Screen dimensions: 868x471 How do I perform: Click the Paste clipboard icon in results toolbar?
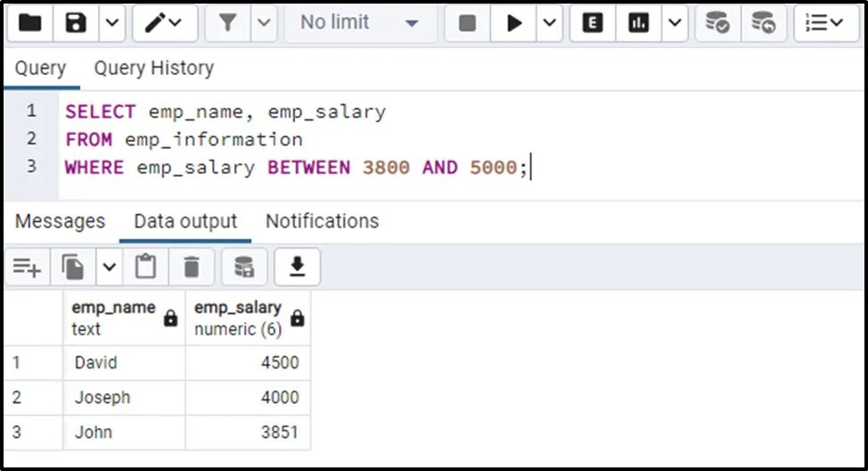[145, 266]
